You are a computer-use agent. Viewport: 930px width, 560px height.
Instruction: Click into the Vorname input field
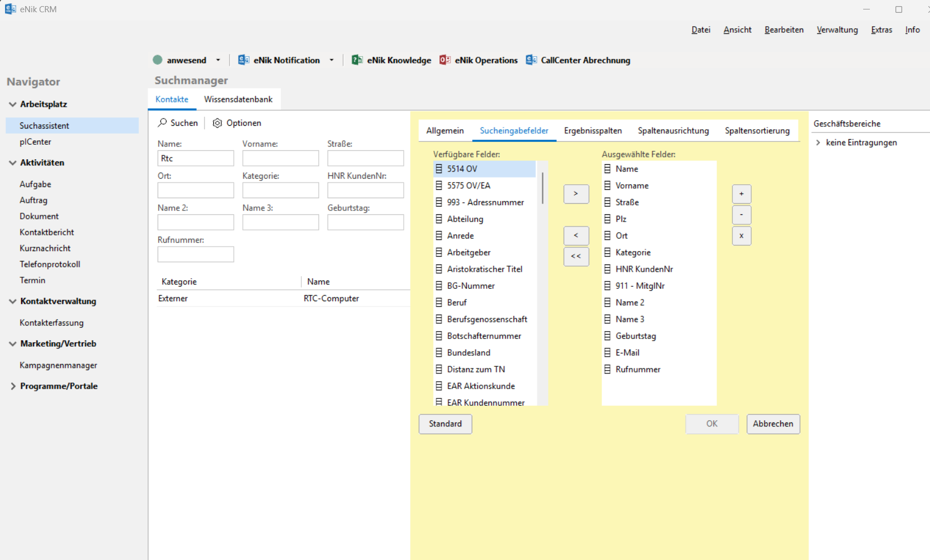click(x=280, y=158)
